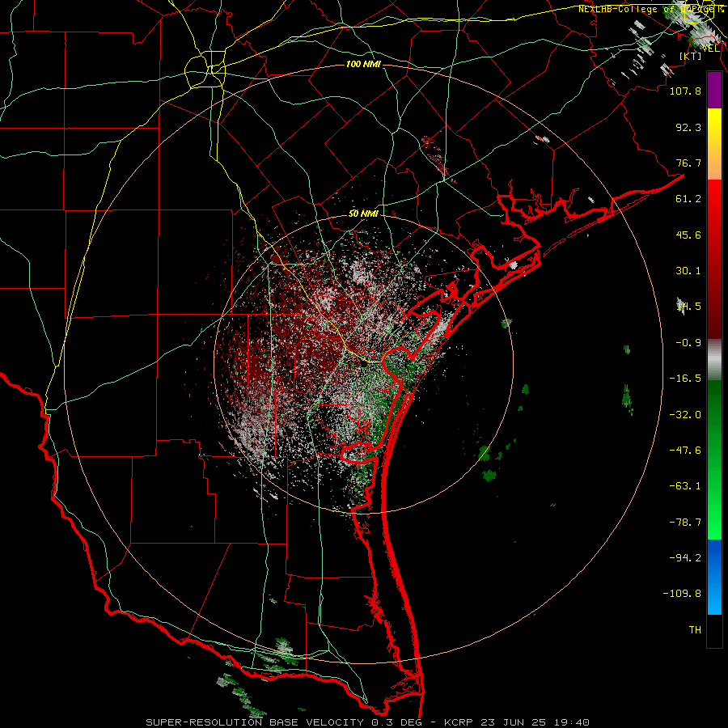Click the -32.0 velocity scale value
728x728 pixels.
pyautogui.click(x=685, y=415)
